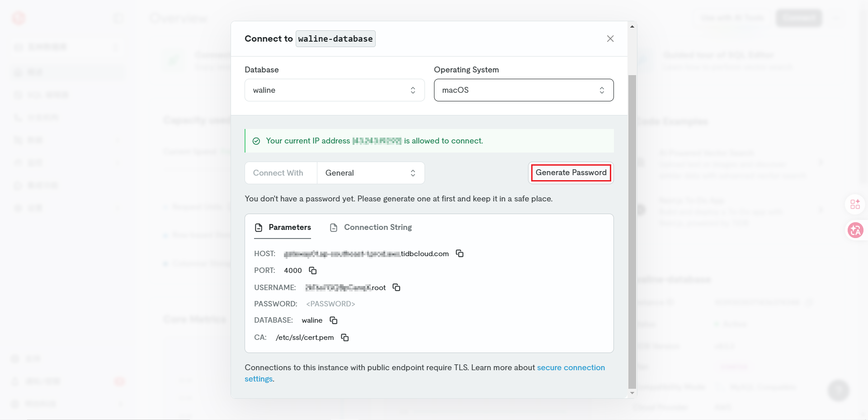Click the scrollbar down arrow
Viewport: 868px width, 420px height.
[x=632, y=393]
